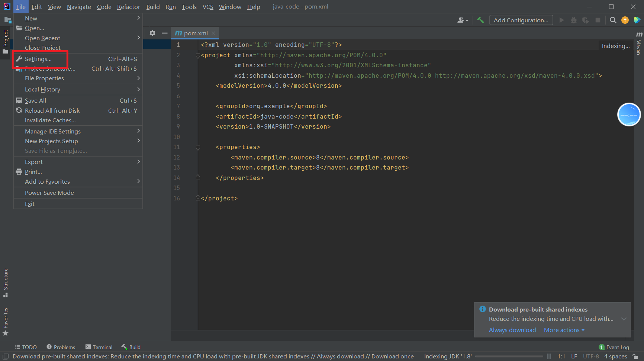Click the Build Project hammer icon

coord(480,20)
